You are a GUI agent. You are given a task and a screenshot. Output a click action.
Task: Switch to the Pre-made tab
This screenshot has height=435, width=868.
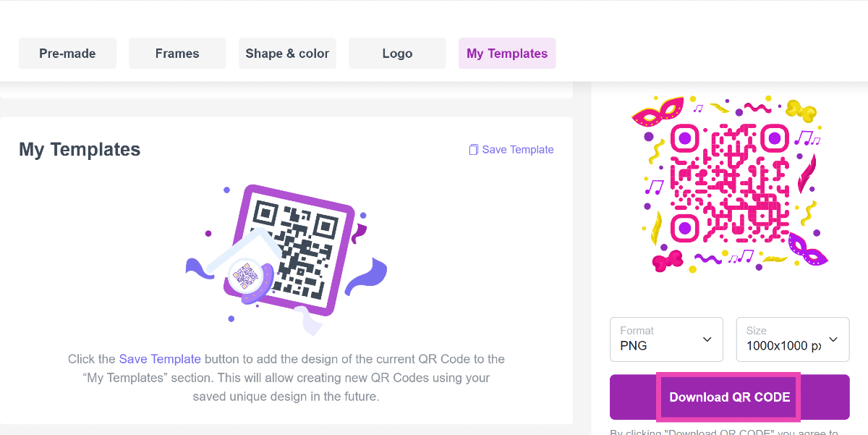[x=67, y=54]
